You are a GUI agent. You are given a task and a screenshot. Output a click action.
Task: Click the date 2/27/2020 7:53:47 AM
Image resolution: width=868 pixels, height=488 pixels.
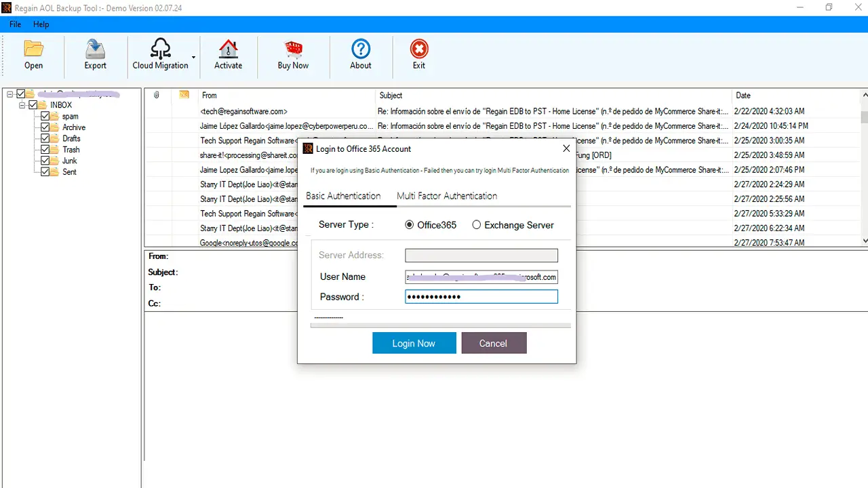point(770,243)
